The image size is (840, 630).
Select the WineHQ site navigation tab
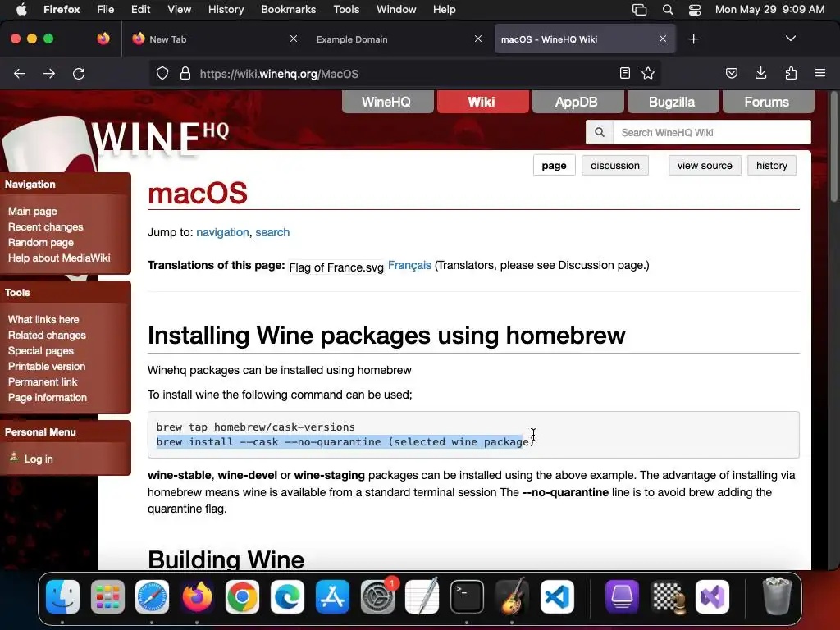(x=387, y=102)
